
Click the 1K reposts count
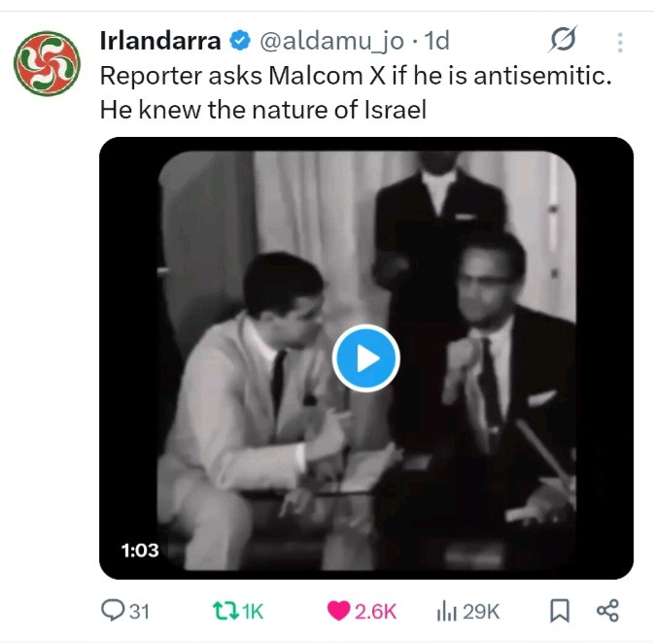[253, 612]
